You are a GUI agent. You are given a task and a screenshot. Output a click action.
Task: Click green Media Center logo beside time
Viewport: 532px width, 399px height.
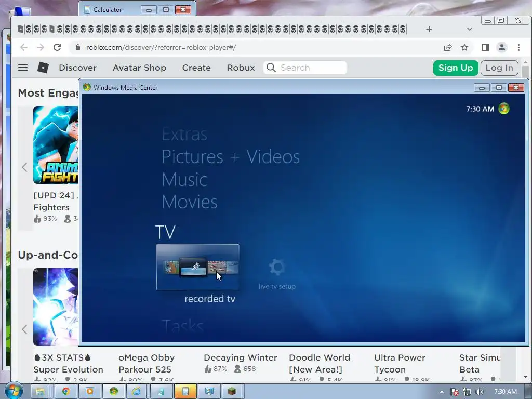504,109
